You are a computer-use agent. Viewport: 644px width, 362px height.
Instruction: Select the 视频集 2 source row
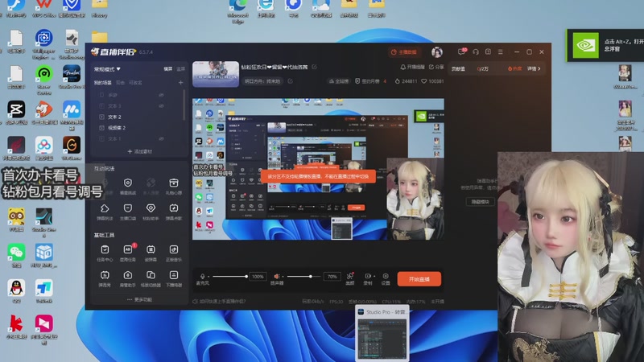pyautogui.click(x=138, y=128)
